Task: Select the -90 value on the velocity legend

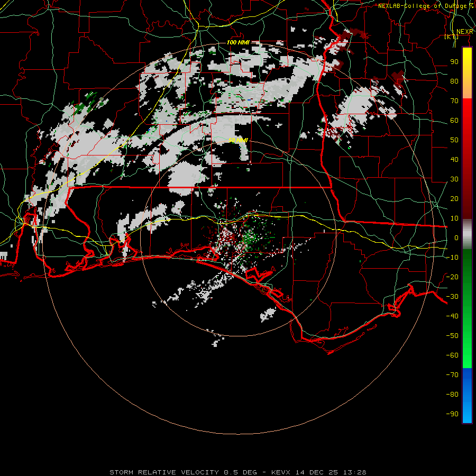Action: [452, 414]
